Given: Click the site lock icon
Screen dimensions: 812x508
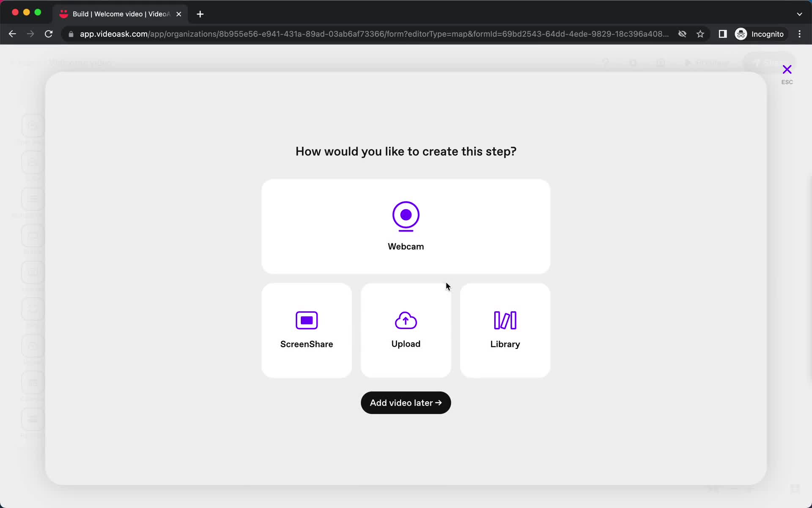Looking at the screenshot, I should (x=71, y=34).
